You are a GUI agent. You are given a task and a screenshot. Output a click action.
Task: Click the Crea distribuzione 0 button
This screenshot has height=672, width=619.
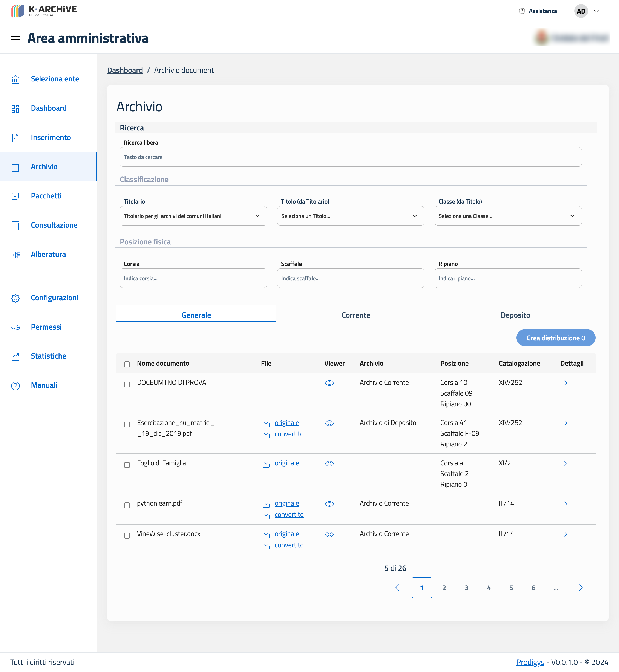[555, 338]
